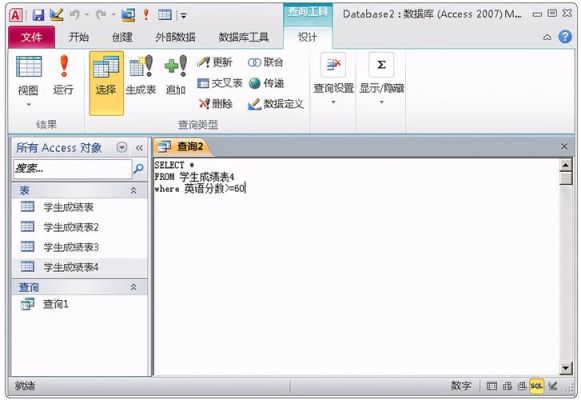Screen dimensions: 581x400
Task: Select the 更新 update query type
Action: click(x=215, y=62)
